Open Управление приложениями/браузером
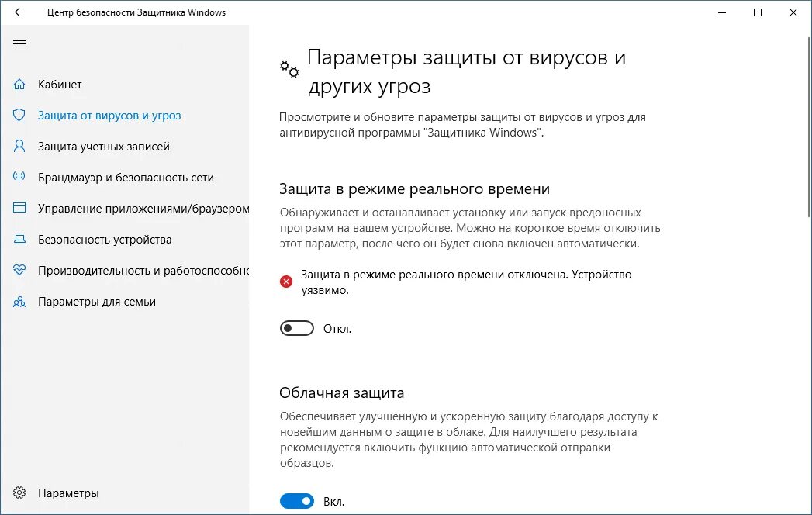Screen dimensions: 812x515 coord(143,209)
